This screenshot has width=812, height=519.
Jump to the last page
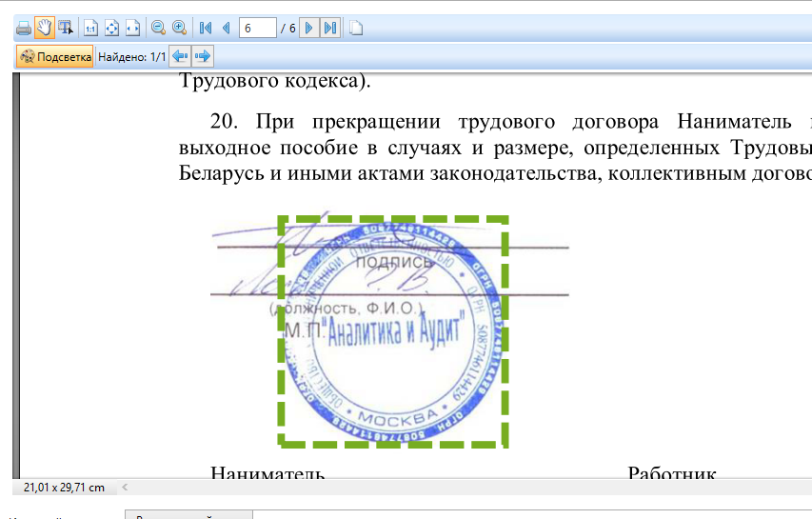[329, 28]
